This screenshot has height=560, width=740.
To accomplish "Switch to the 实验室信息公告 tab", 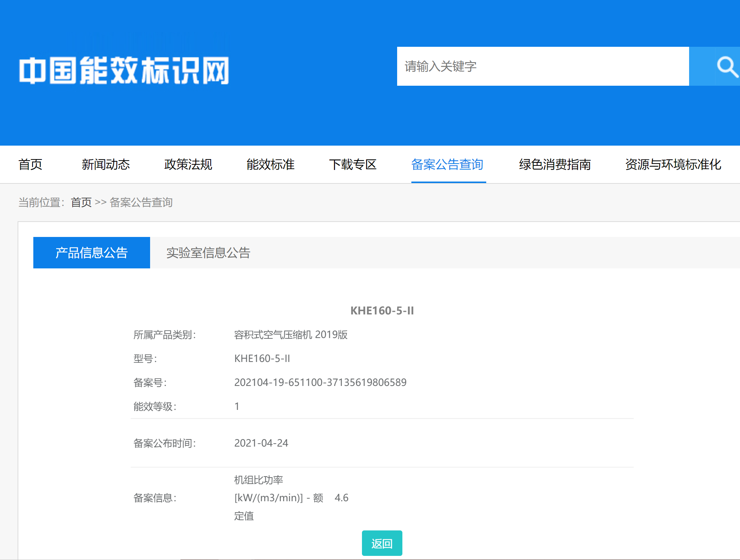I will coord(208,253).
